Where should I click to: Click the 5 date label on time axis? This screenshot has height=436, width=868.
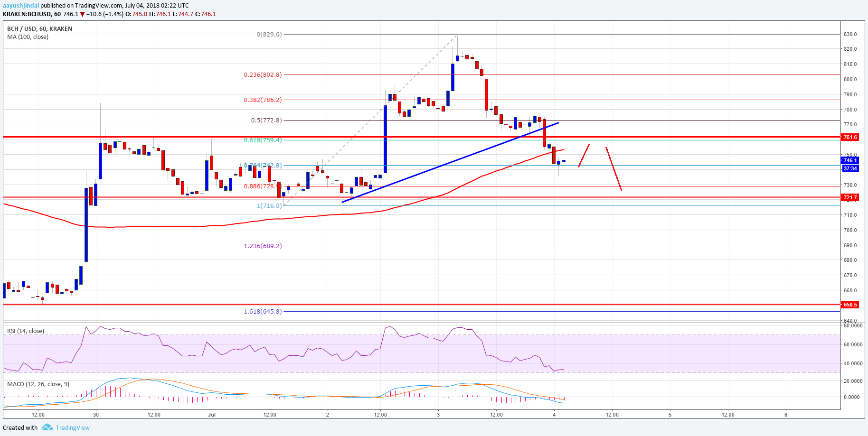[x=670, y=415]
